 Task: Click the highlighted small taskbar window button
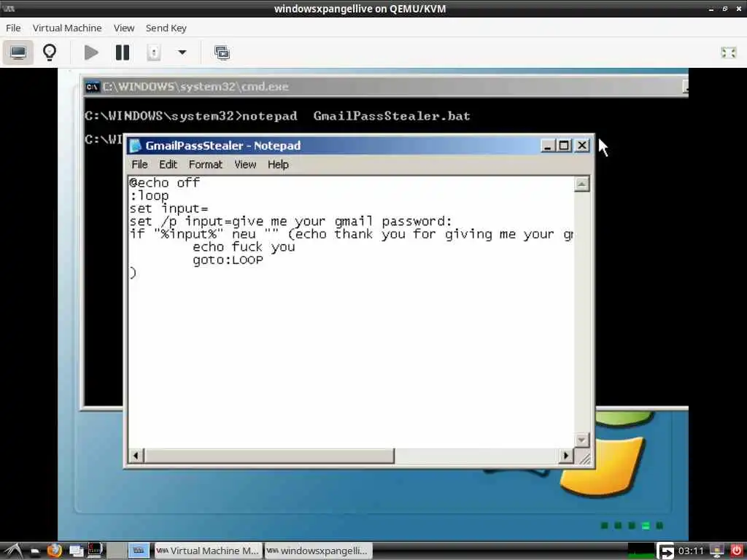pos(139,551)
